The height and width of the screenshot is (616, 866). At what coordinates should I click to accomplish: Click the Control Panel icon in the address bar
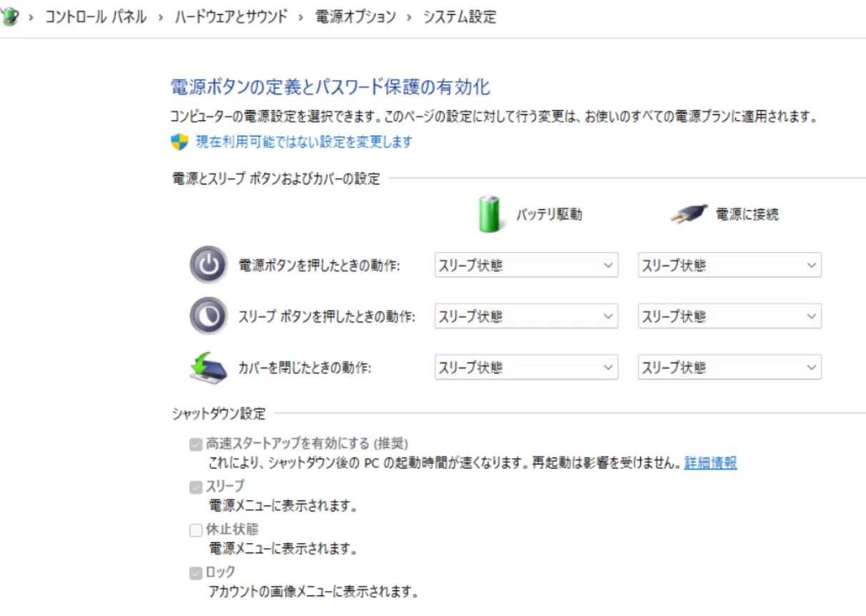9,16
